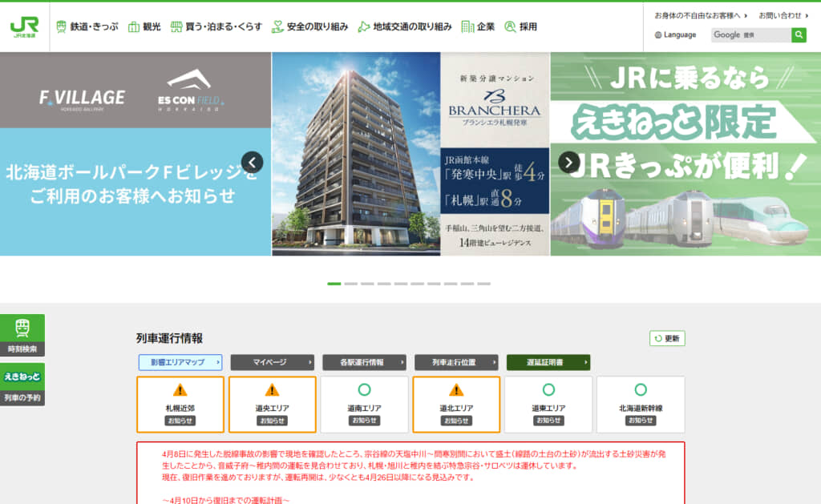Show the previous carousel slide
This screenshot has height=504, width=821.
click(x=253, y=162)
